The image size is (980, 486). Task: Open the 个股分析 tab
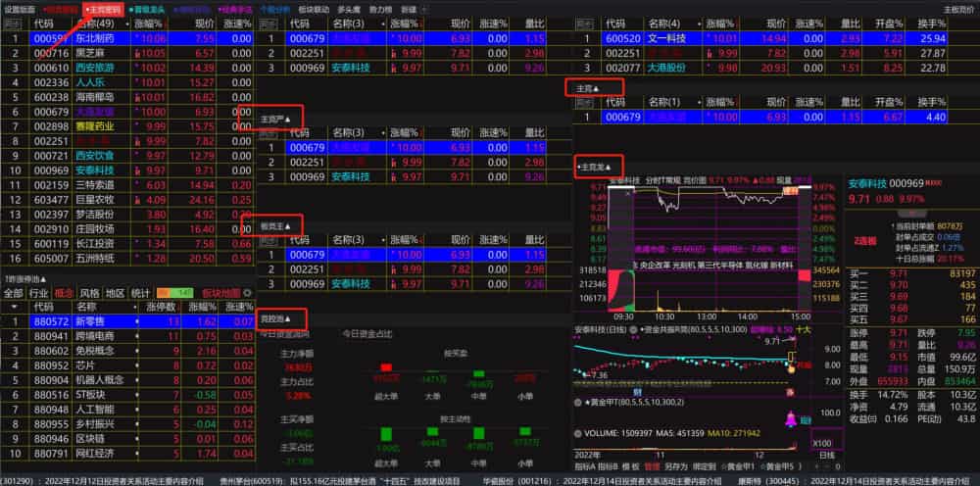click(274, 10)
